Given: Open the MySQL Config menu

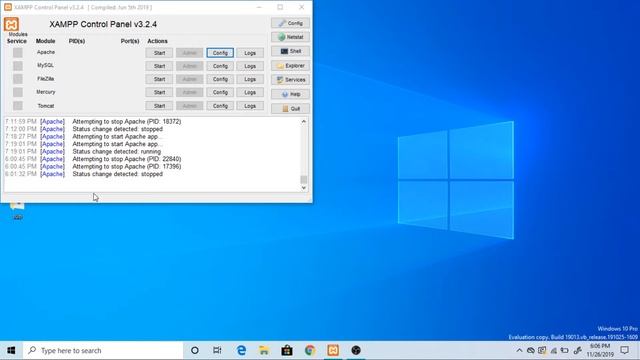Looking at the screenshot, I should click(x=220, y=66).
